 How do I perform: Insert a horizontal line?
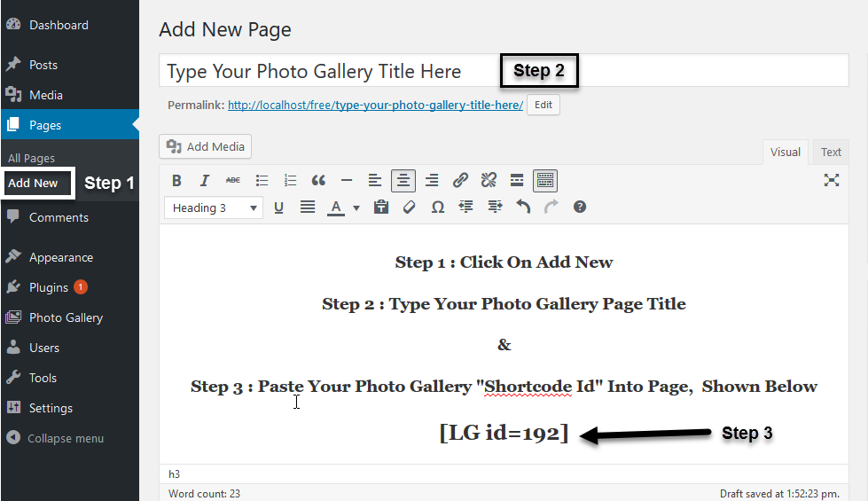(347, 181)
